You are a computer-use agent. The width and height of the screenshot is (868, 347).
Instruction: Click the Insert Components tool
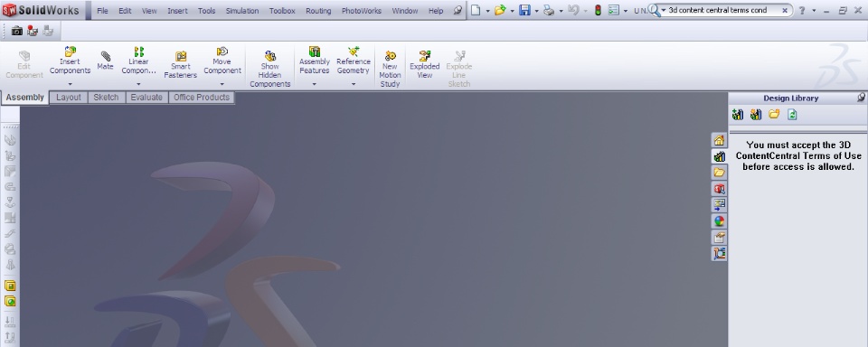[x=70, y=61]
